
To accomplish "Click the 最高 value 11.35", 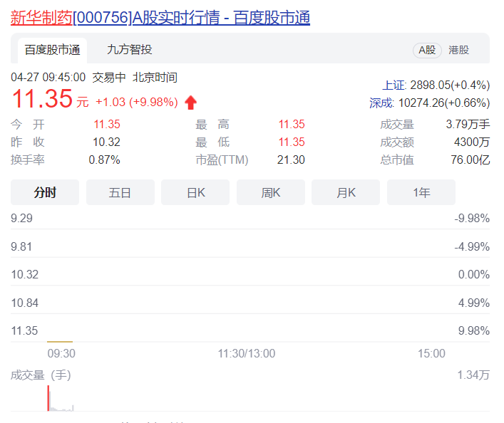I will pos(292,125).
